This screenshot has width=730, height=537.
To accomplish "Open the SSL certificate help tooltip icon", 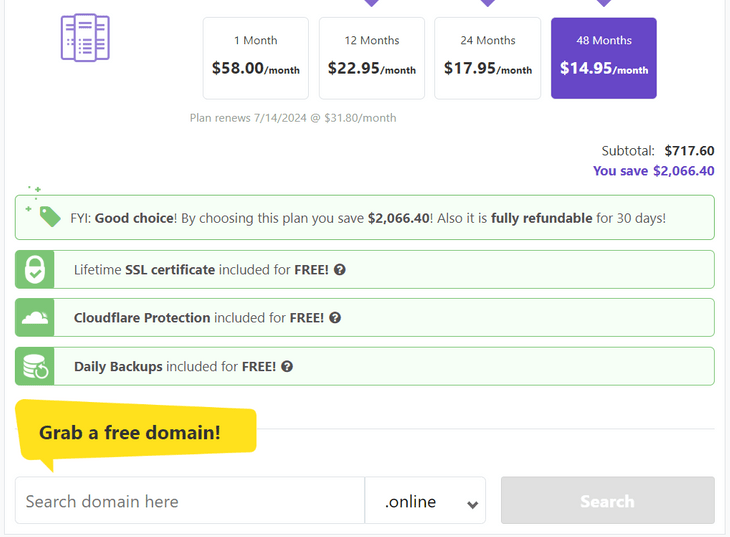I will pyautogui.click(x=340, y=270).
